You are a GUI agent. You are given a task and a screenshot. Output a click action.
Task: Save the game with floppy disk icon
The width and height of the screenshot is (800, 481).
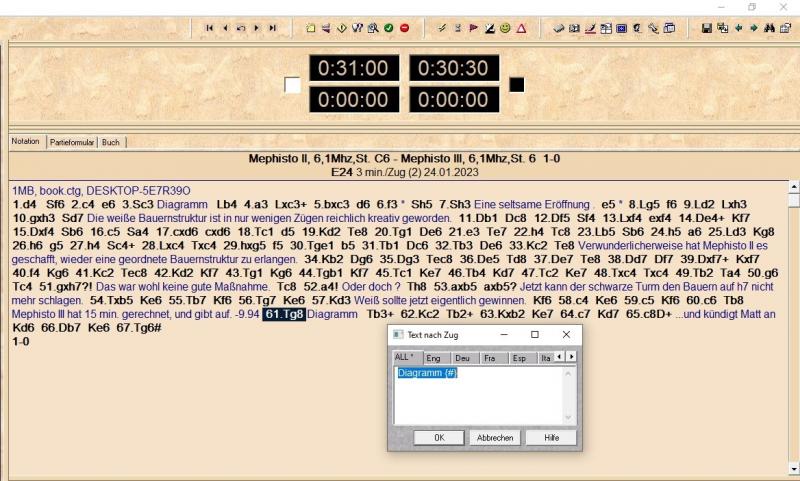pyautogui.click(x=707, y=28)
